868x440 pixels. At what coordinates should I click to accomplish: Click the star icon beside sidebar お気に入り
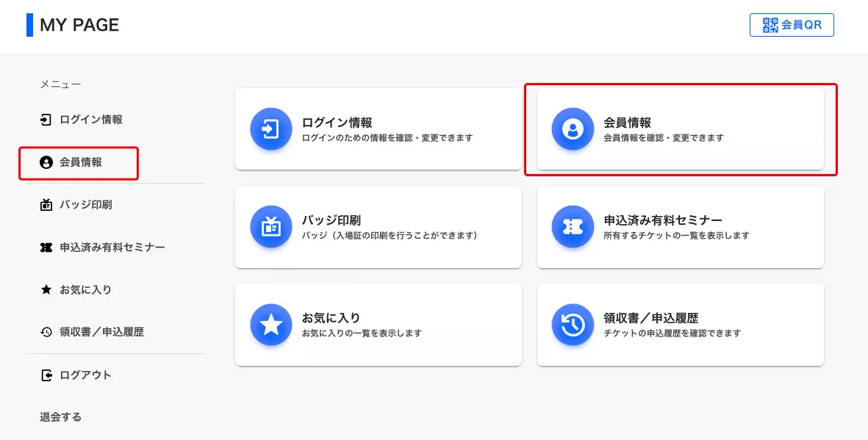(46, 289)
